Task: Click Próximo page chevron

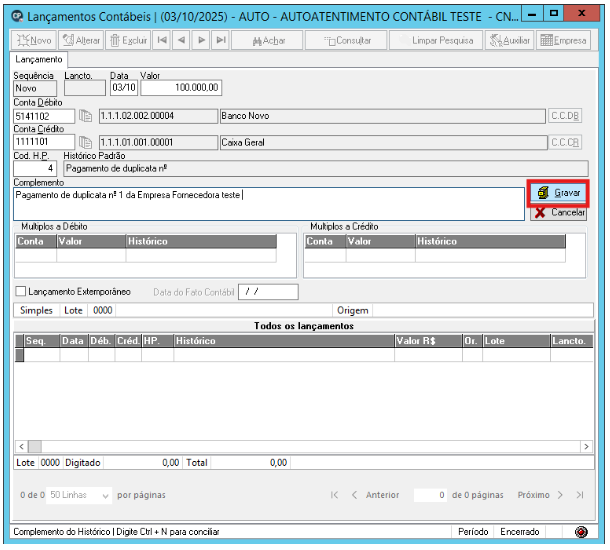Action: click(x=560, y=495)
